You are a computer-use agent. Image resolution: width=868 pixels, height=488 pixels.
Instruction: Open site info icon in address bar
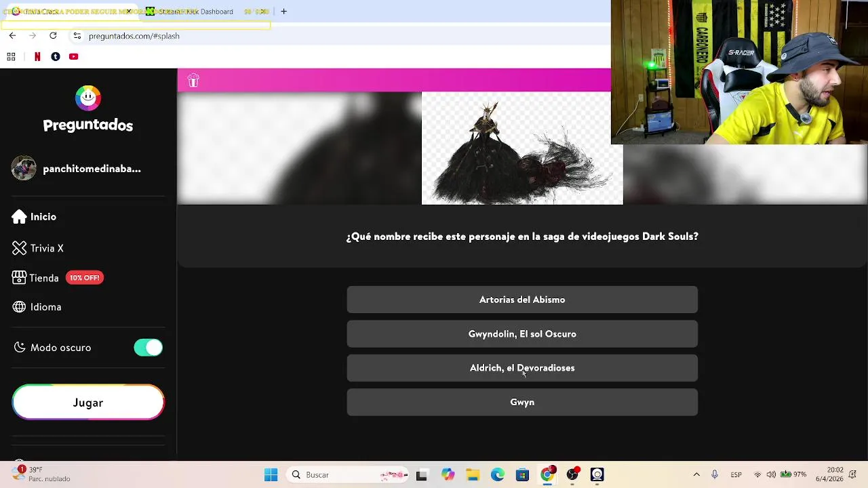[x=77, y=36]
